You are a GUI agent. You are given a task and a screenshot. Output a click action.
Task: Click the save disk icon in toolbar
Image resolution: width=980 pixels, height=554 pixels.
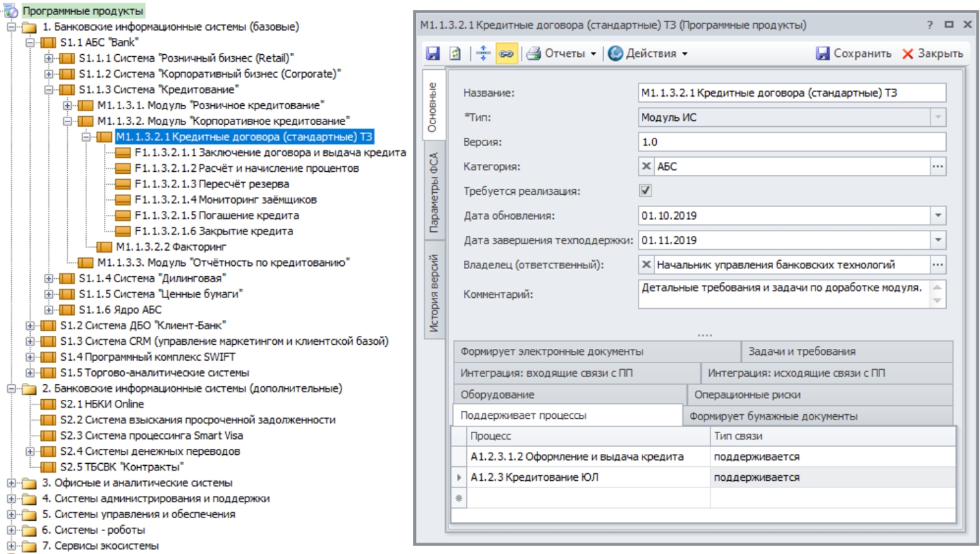click(x=433, y=54)
